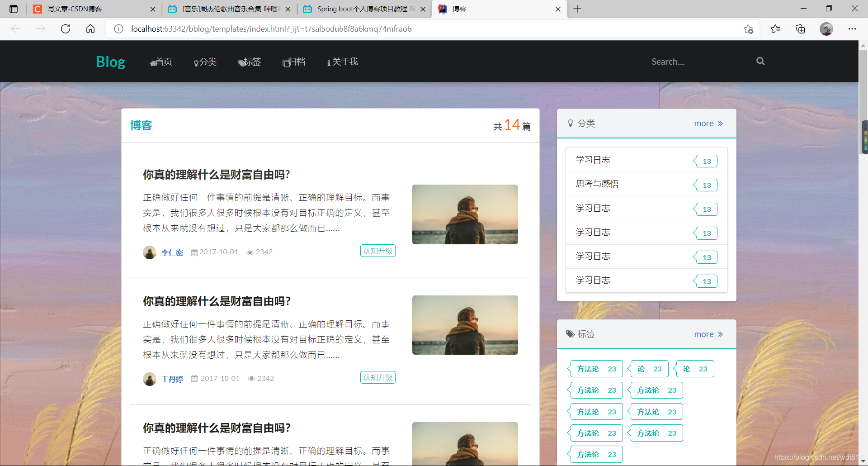Image resolution: width=868 pixels, height=466 pixels.
Task: Close the Spring boot个人博客项目教程 tab
Action: 423,9
